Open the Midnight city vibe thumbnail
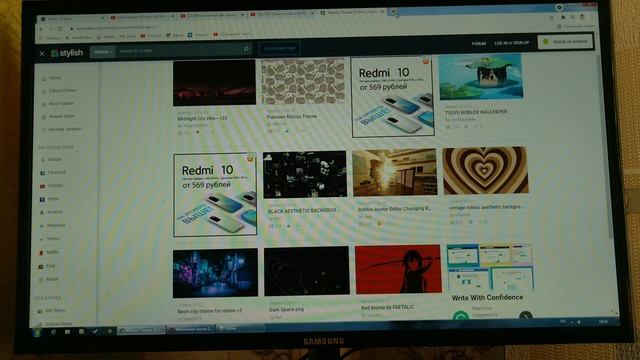 coord(214,83)
